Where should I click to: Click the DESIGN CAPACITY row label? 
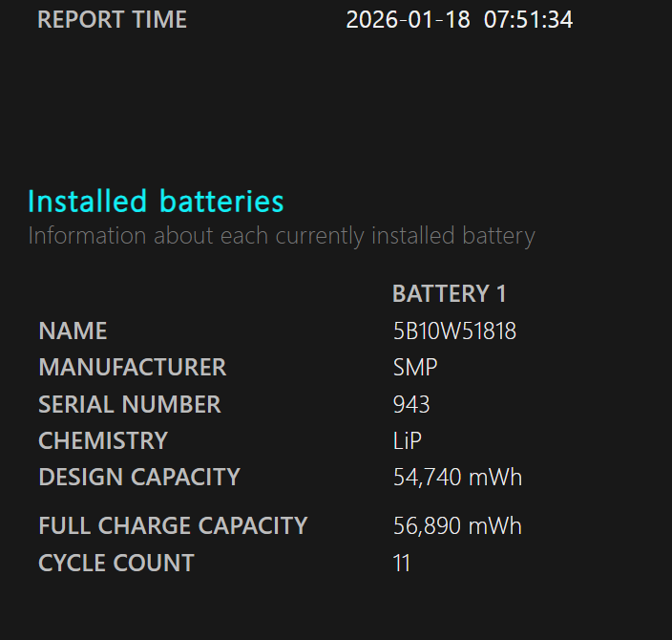(138, 477)
